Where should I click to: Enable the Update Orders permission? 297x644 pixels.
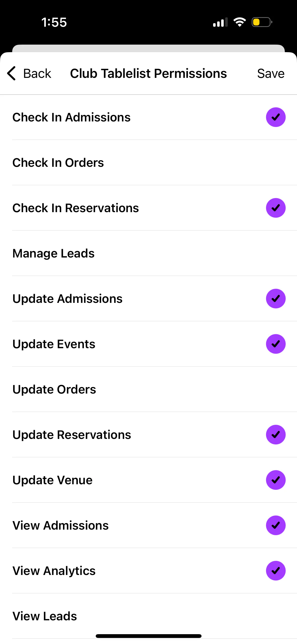pos(149,389)
